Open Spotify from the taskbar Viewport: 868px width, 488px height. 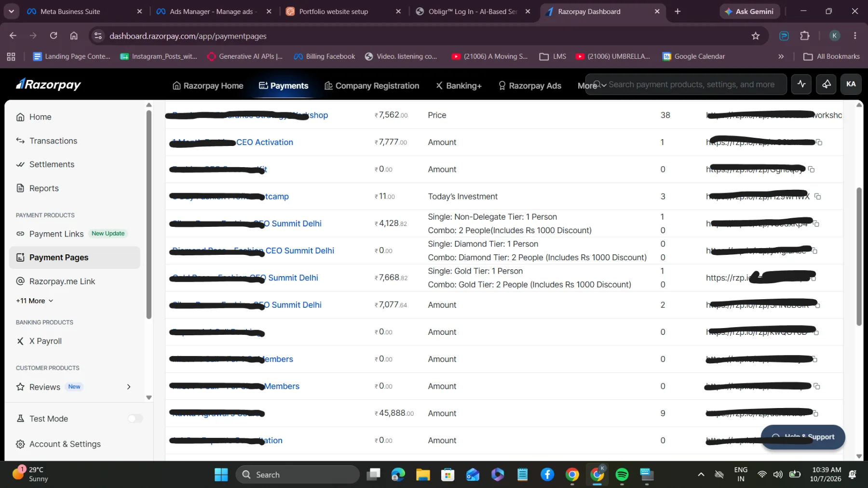622,475
